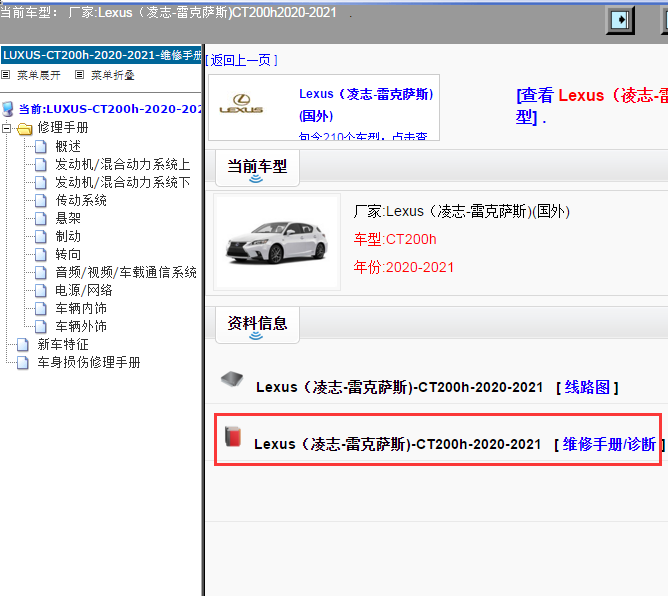Viewport: 668px width, 596px height.
Task: Select 车辆内饰 tree item
Action: [81, 308]
